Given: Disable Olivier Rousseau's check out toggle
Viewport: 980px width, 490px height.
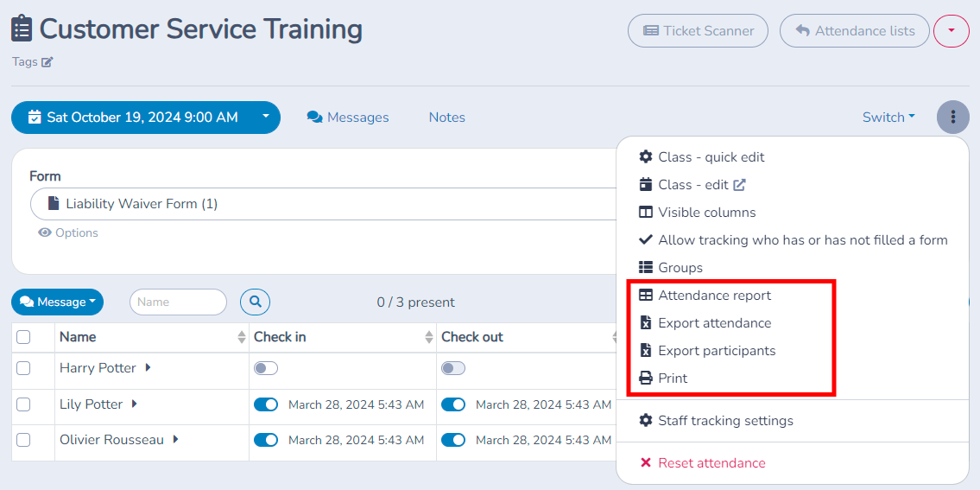Looking at the screenshot, I should click(x=453, y=440).
